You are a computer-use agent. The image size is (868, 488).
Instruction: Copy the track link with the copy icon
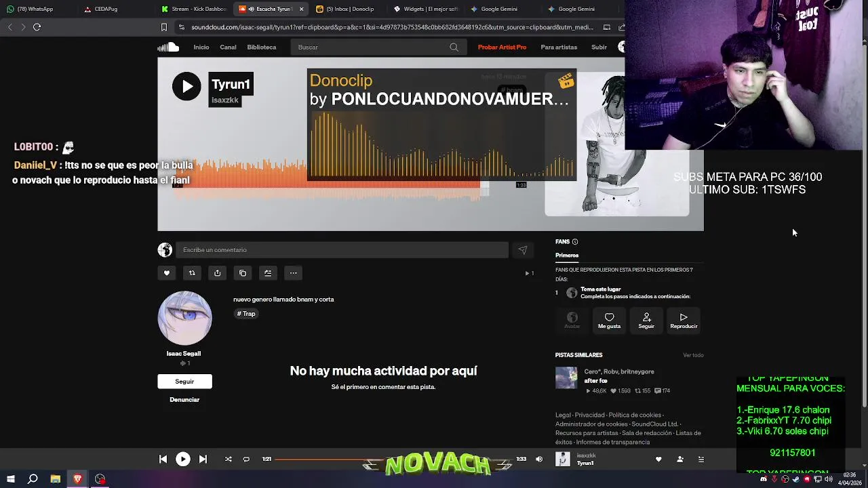coord(243,273)
